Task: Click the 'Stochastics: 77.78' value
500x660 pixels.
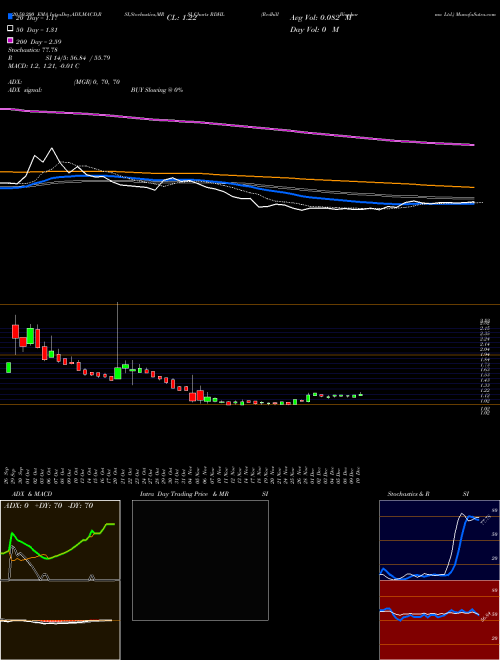Action: [32, 50]
